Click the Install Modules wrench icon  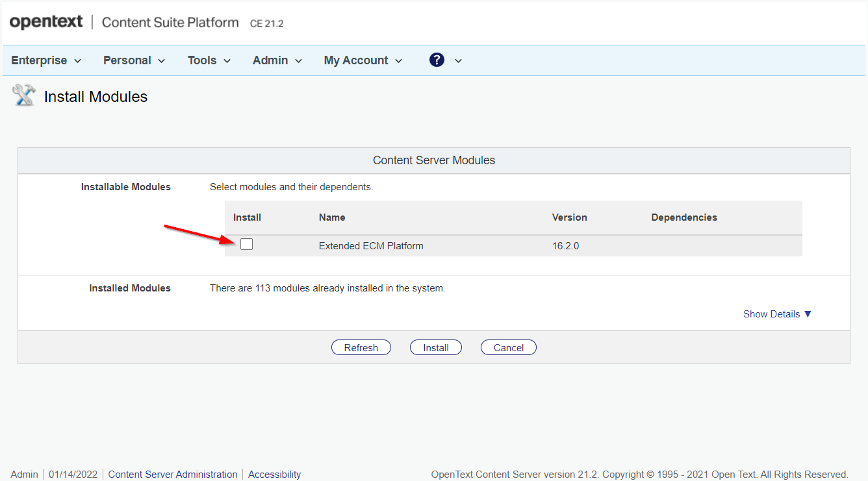click(24, 95)
